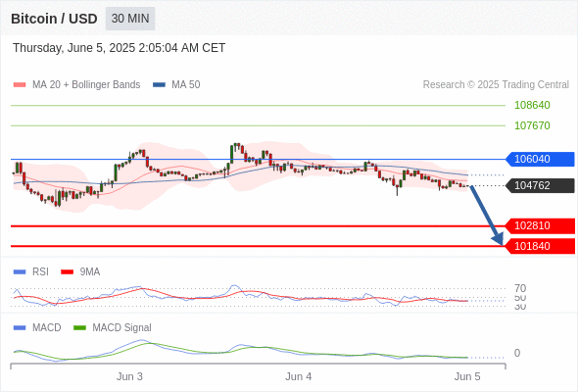
Task: Click the red 102810 support price tag
Action: pos(540,225)
